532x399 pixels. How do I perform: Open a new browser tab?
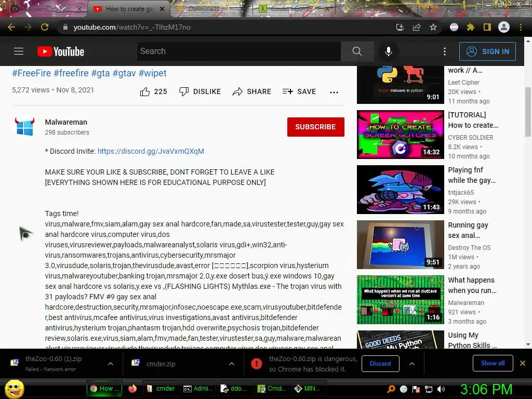tap(429, 9)
